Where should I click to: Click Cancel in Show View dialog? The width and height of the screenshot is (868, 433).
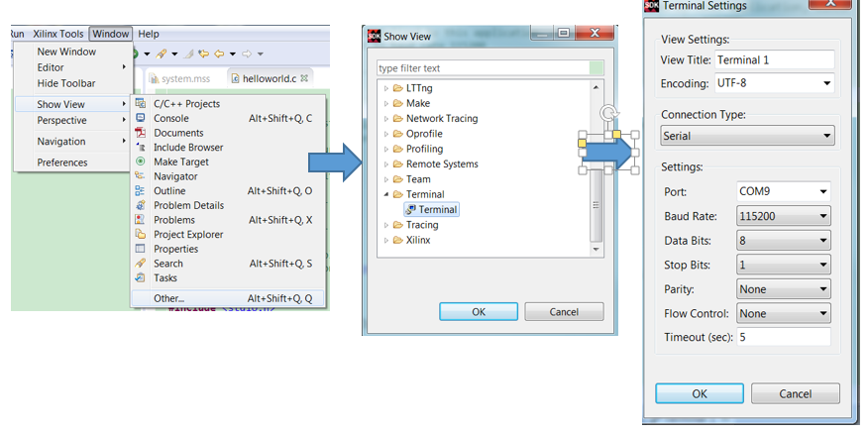pos(564,312)
